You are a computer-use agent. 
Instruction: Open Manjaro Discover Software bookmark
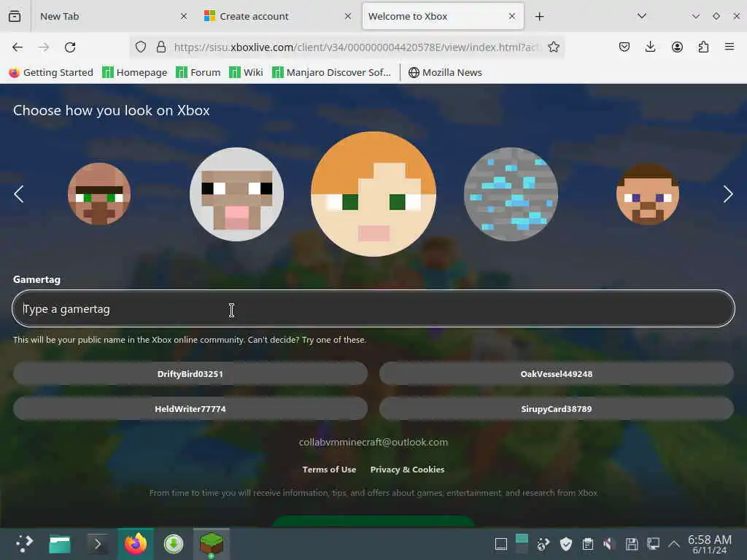pyautogui.click(x=332, y=72)
